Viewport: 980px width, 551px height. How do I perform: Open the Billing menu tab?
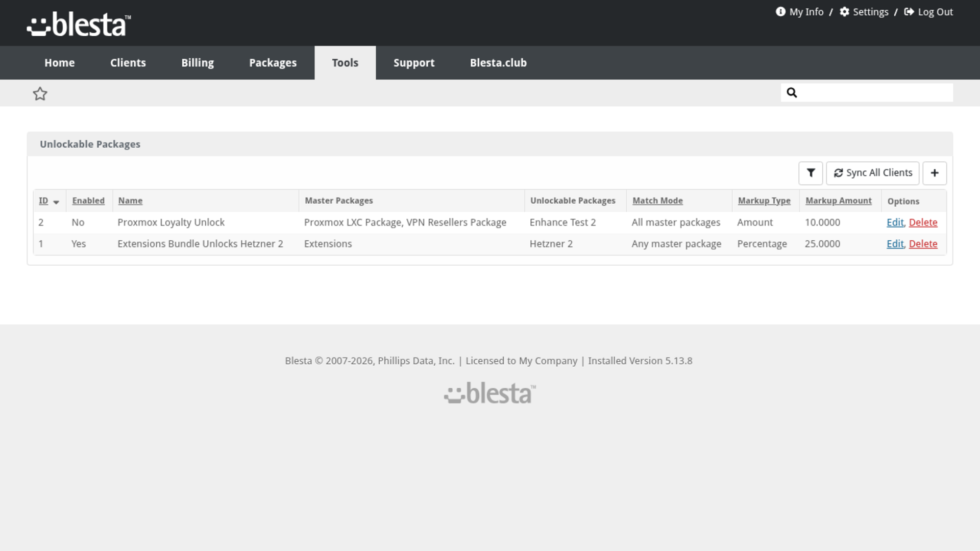[x=198, y=63]
